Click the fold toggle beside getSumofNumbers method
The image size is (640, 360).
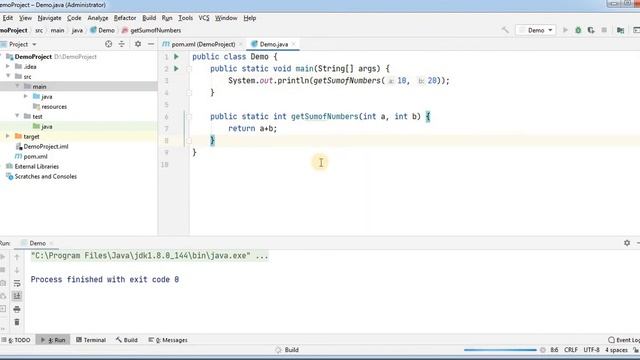[x=189, y=117]
